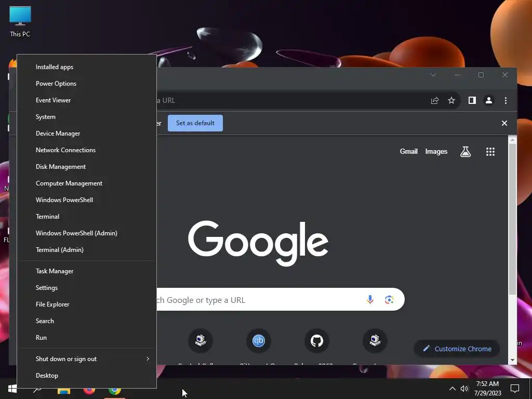Open last computer-icon shortcut tile
The image size is (532, 399).
point(375,341)
